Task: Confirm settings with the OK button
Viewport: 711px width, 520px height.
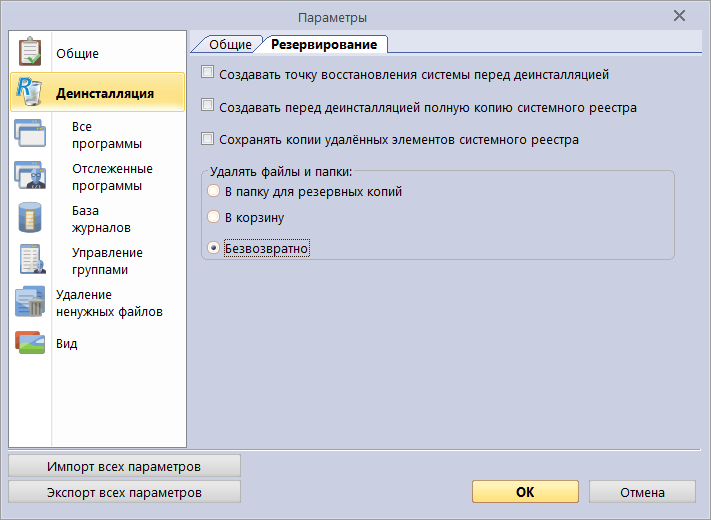Action: [x=524, y=492]
